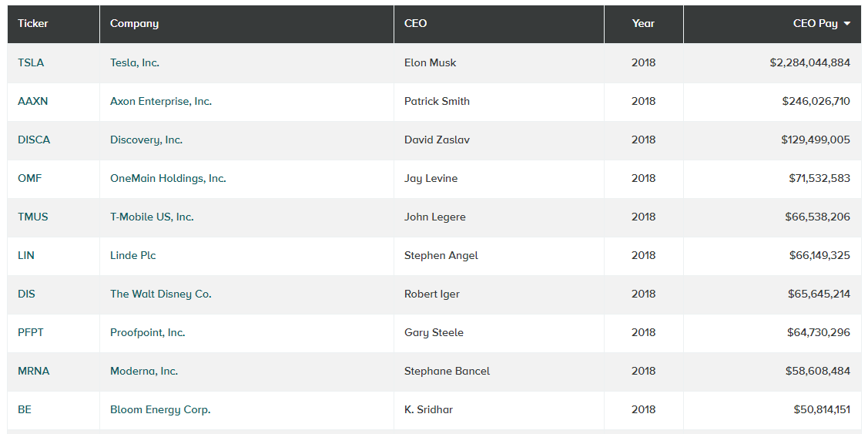Sort table by Company column header
Screen dimensions: 868x434
(x=134, y=24)
